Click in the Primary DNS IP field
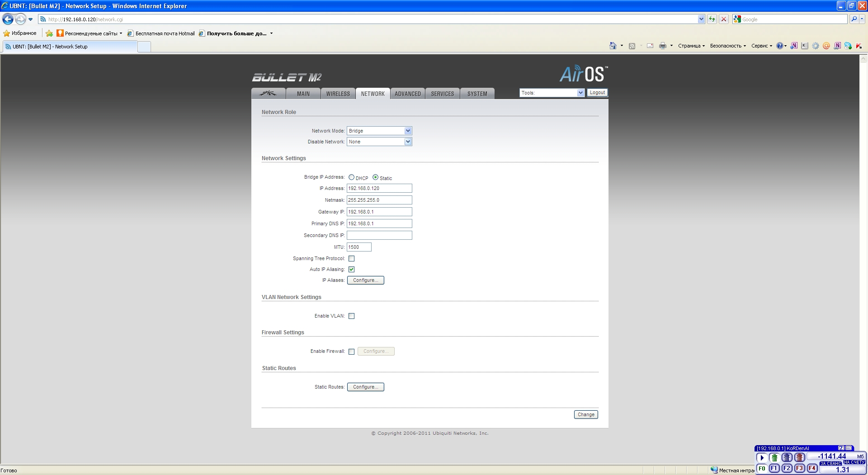Image resolution: width=868 pixels, height=475 pixels. (x=379, y=223)
